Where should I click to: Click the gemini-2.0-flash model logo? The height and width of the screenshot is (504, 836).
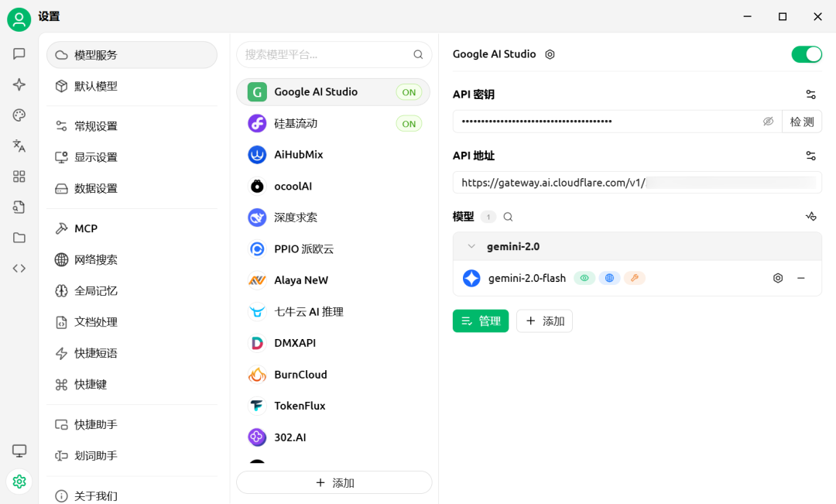(471, 278)
